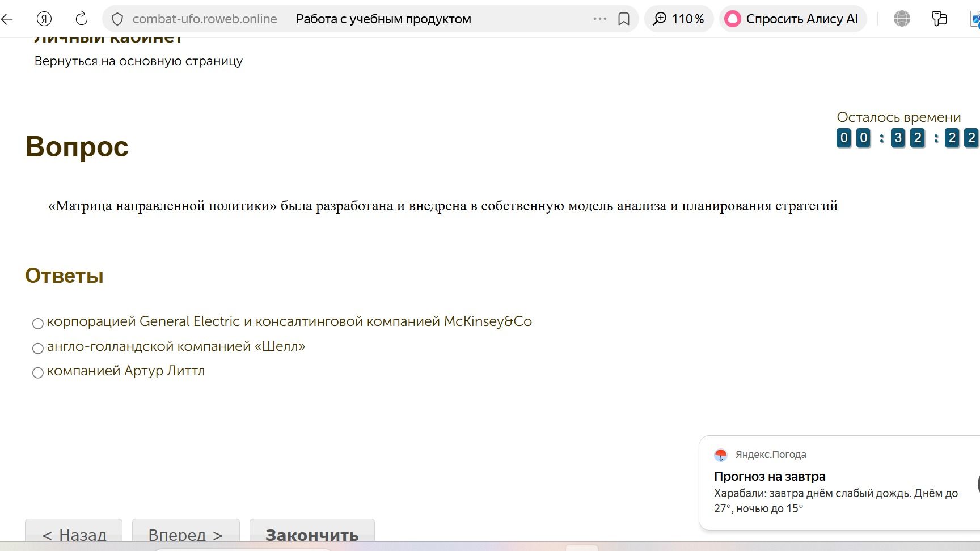Bookmark this page
Screen dimensions: 980x551
tap(624, 19)
